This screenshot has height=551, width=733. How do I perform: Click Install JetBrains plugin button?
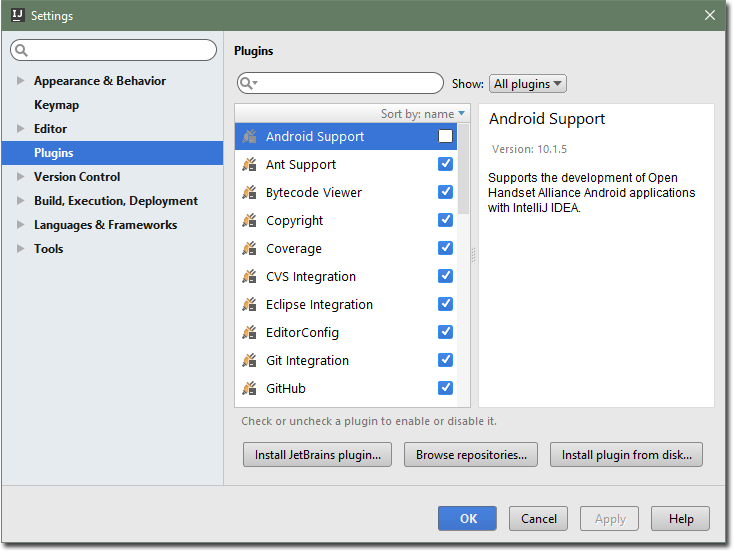317,455
